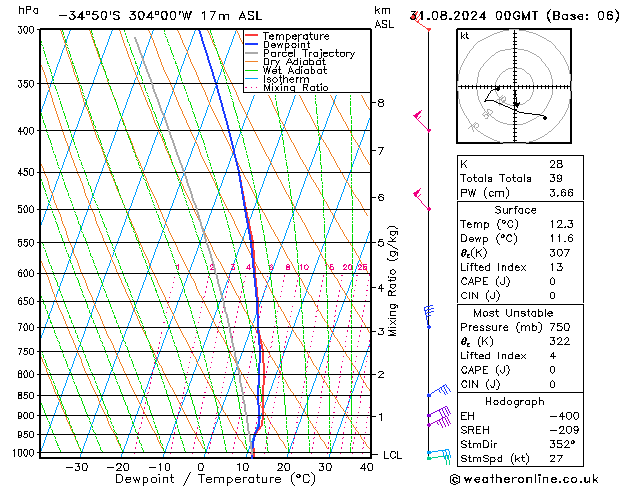Click the PW (cm) value 3.66
The image size is (629, 486).
pos(559,191)
